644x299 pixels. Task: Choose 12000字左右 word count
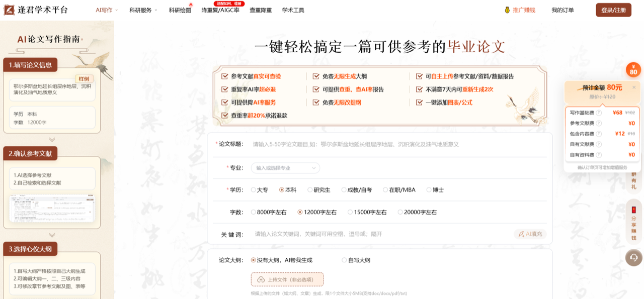[317, 212]
